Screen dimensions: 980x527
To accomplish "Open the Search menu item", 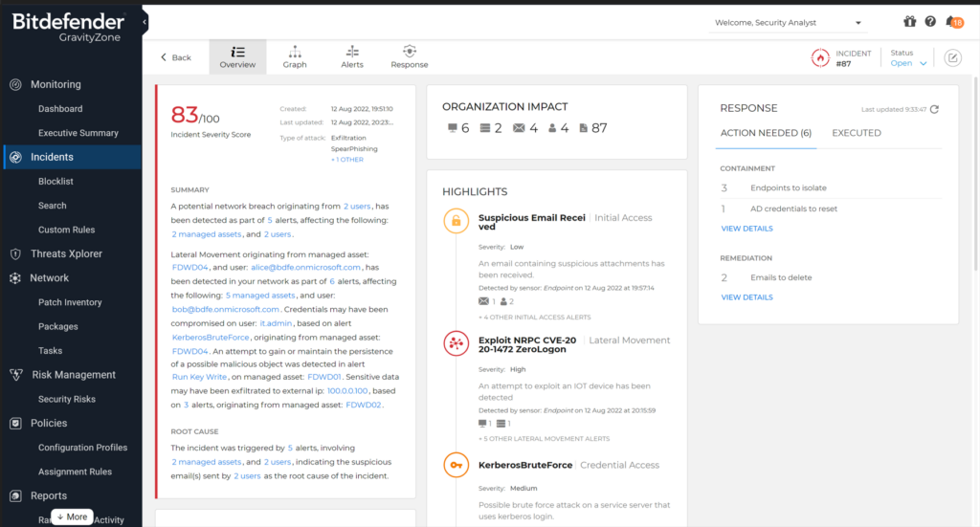I will [x=52, y=206].
